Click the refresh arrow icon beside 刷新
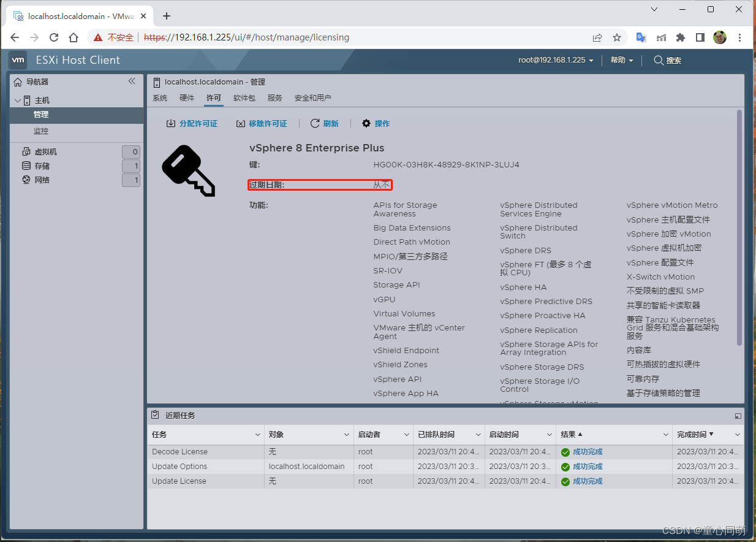The width and height of the screenshot is (756, 542). 315,123
